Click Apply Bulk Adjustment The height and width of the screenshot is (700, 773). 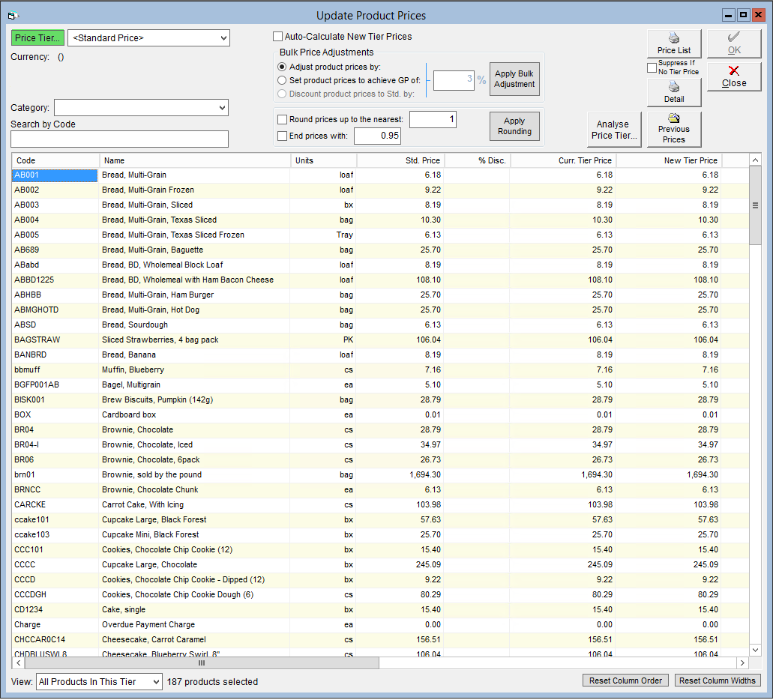click(x=514, y=79)
